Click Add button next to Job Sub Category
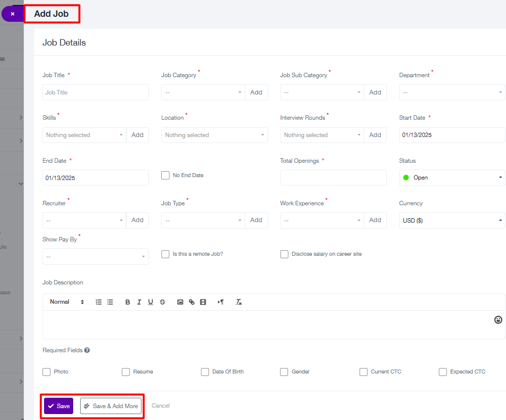Screen dimensions: 506x420 (375, 93)
